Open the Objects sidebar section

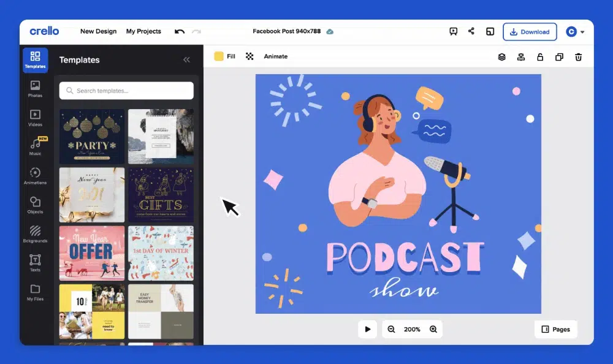click(35, 205)
